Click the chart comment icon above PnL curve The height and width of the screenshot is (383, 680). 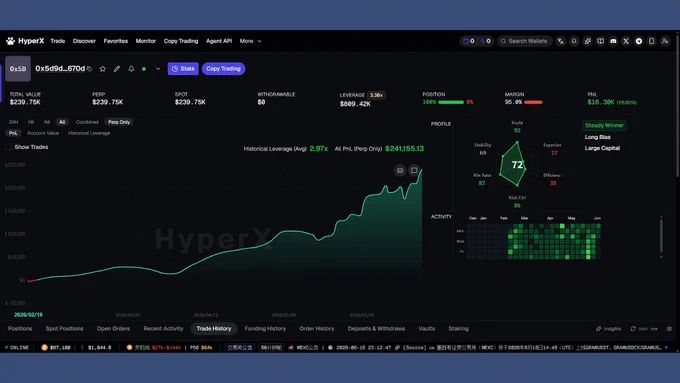(x=414, y=170)
